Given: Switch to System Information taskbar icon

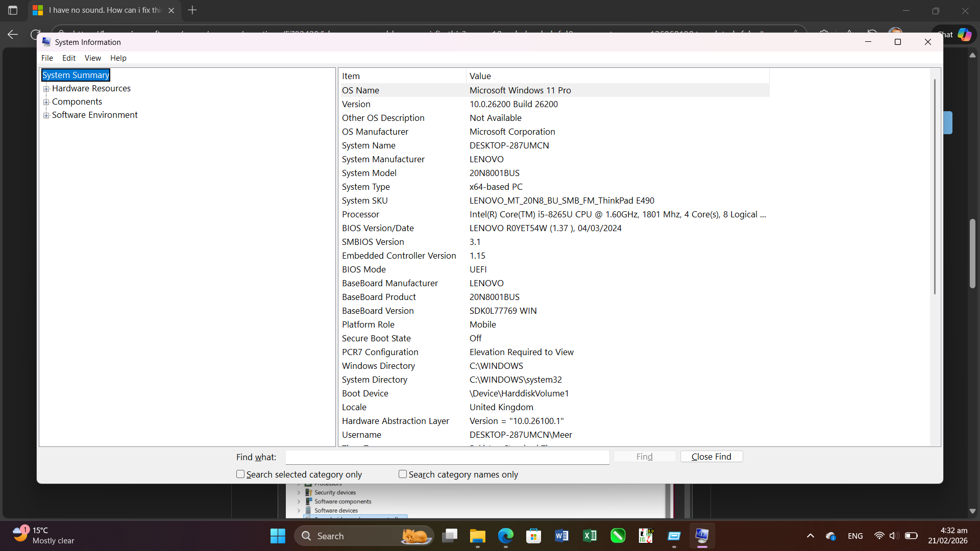Looking at the screenshot, I should tap(702, 536).
